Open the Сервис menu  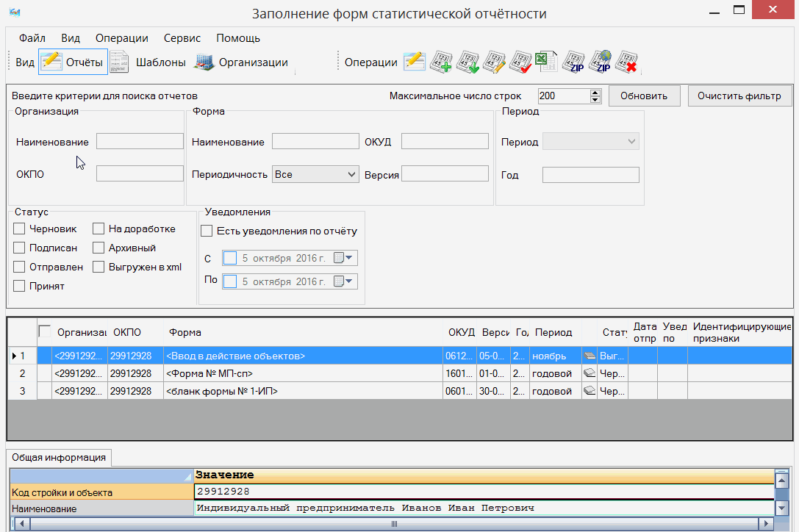(182, 38)
